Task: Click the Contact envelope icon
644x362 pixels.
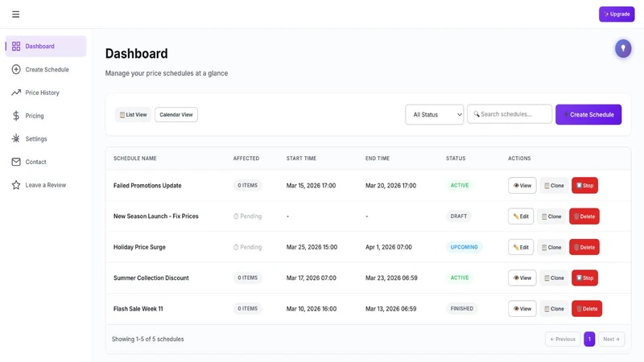Action: (x=16, y=162)
